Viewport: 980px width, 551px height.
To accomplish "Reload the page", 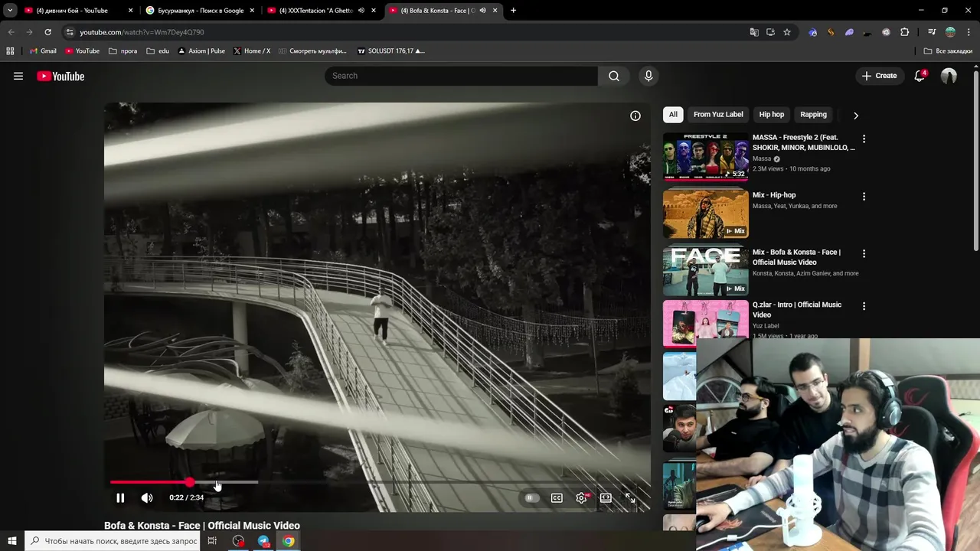I will click(47, 32).
